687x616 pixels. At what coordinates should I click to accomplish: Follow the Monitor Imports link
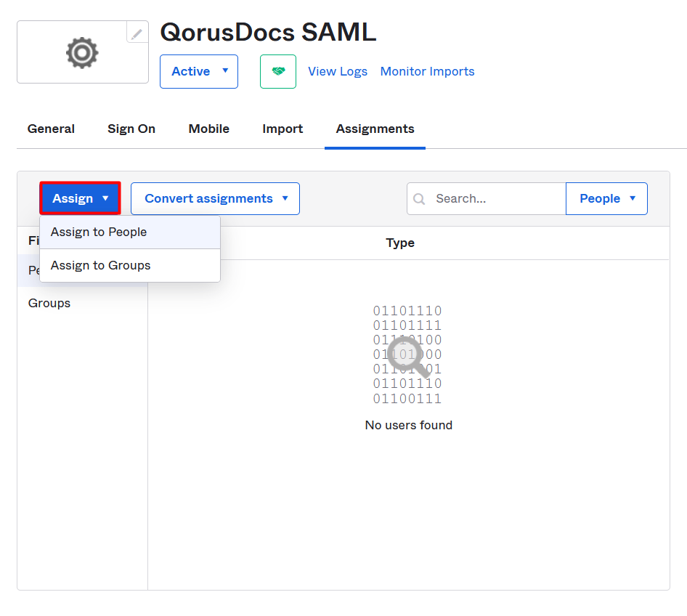(x=427, y=71)
